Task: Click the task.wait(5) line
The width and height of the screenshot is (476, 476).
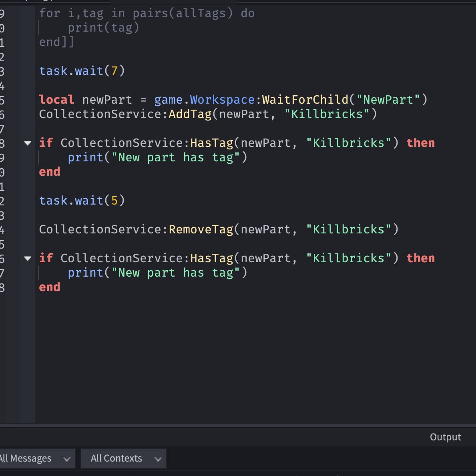Action: [82, 201]
